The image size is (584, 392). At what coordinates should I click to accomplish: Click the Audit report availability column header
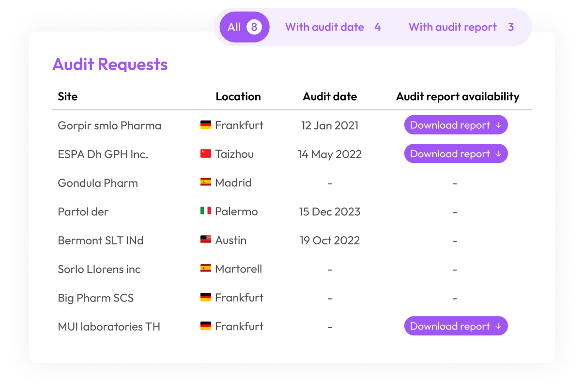pos(457,96)
